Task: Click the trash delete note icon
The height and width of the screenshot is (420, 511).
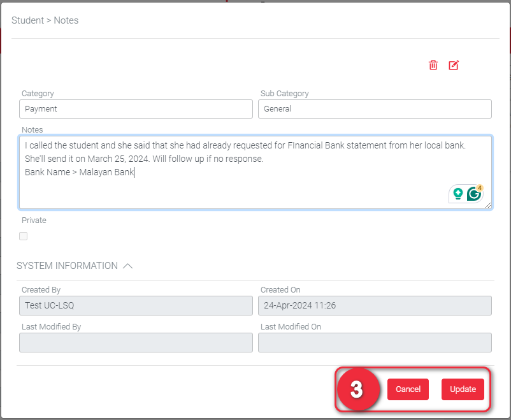Action: coord(433,65)
